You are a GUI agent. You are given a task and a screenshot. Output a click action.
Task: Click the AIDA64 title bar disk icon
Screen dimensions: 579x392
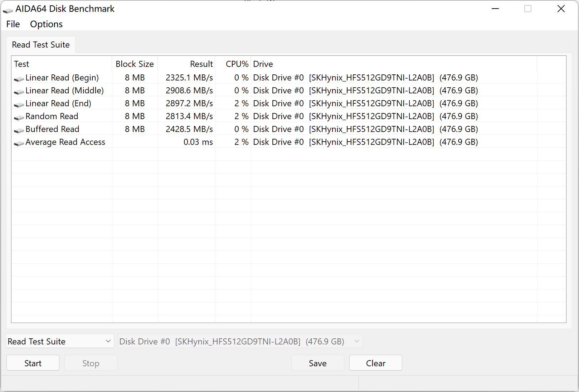[x=8, y=10]
